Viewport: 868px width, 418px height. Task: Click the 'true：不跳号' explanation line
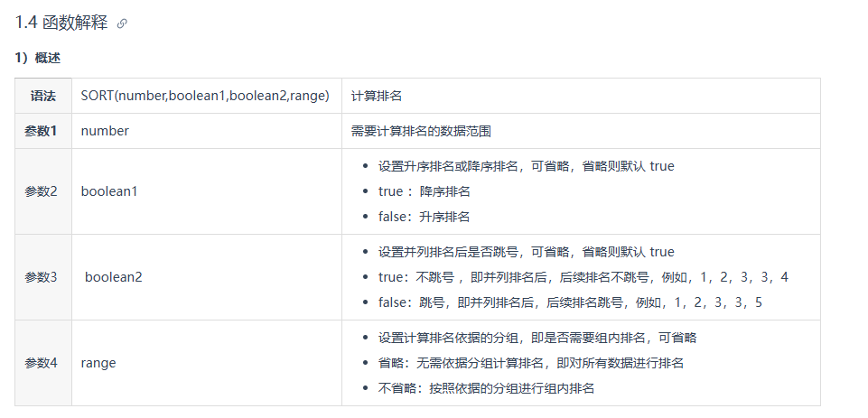point(583,277)
